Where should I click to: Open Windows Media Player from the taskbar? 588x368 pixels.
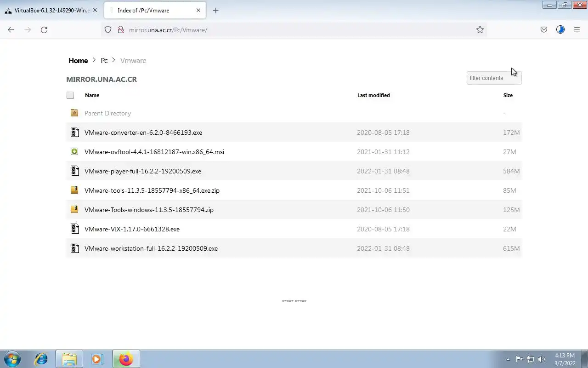pos(97,359)
